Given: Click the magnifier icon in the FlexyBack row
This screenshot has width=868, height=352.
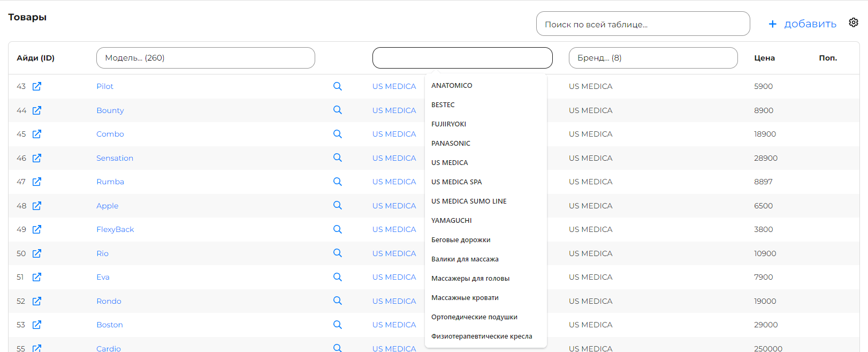Looking at the screenshot, I should (338, 229).
